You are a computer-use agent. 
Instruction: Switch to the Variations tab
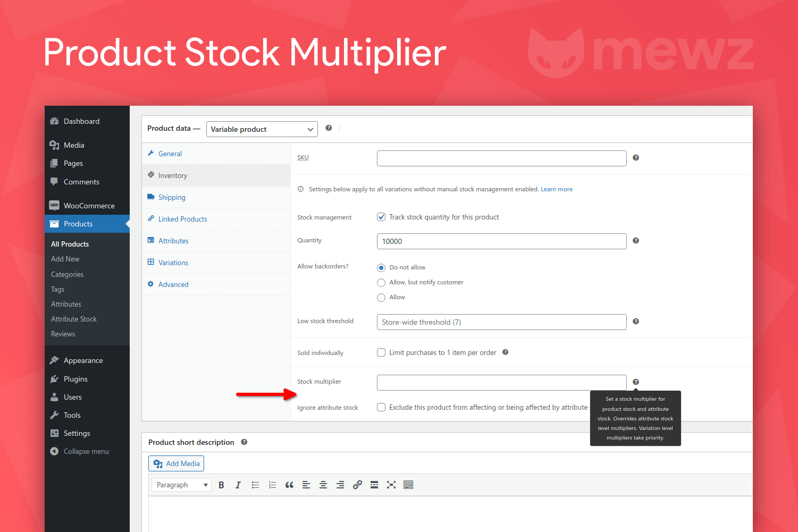point(173,263)
